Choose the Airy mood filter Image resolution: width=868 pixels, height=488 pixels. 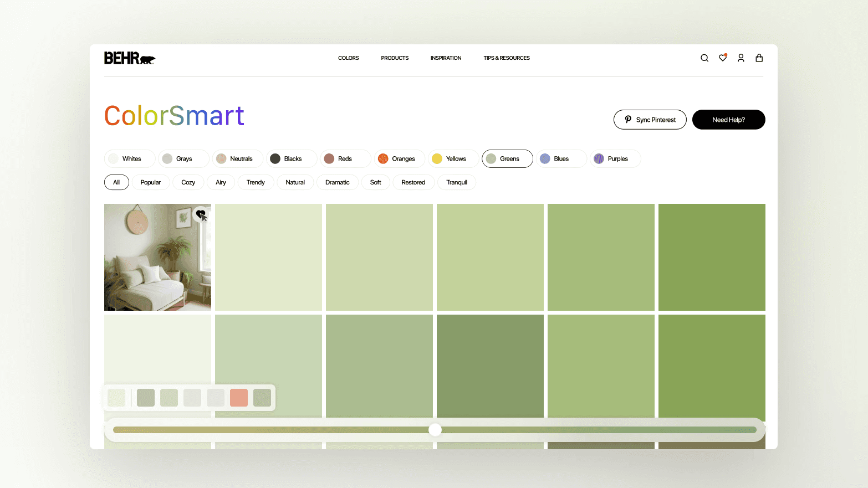click(x=221, y=182)
